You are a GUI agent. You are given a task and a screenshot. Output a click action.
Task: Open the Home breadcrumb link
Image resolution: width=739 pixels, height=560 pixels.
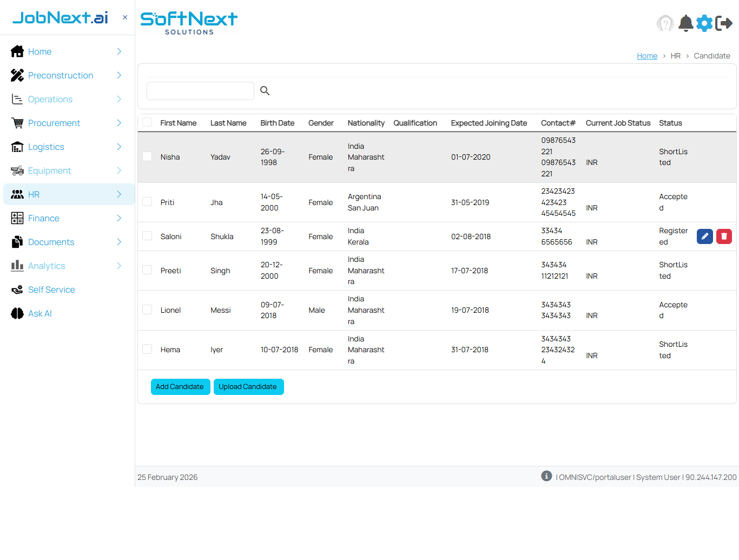click(647, 55)
